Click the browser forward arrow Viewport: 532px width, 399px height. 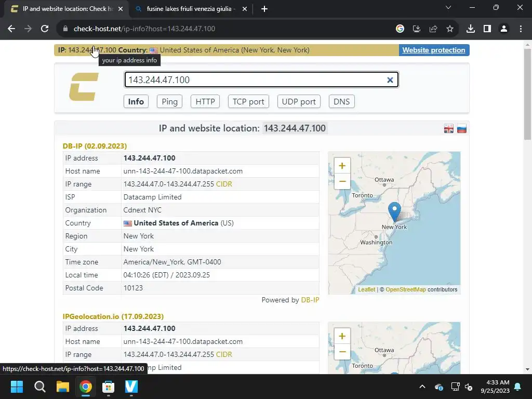pyautogui.click(x=28, y=29)
